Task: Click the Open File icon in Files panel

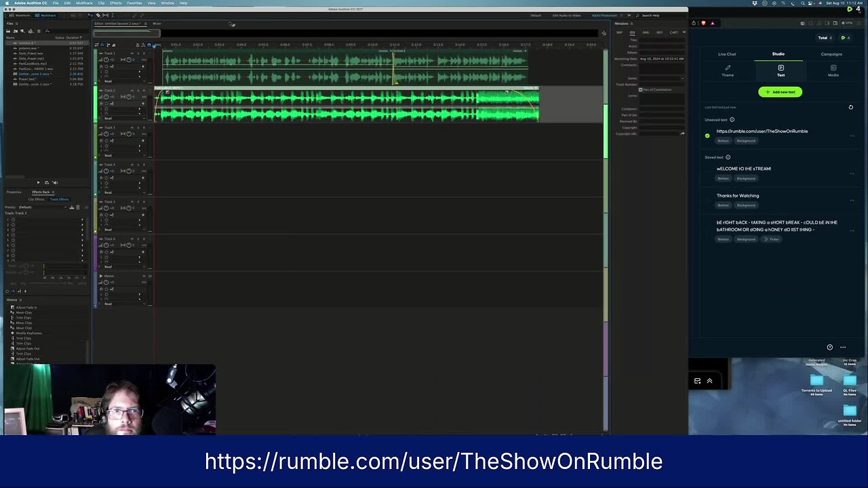Action: (x=8, y=31)
